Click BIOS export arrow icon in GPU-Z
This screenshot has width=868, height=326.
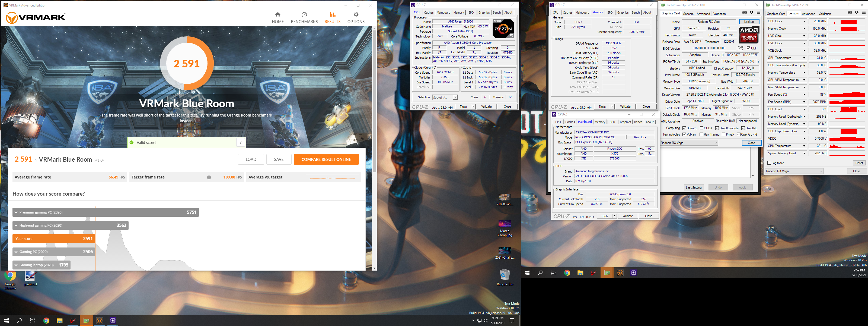pos(740,48)
